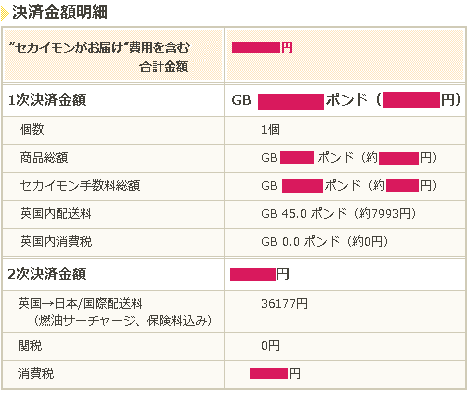Screen dimensions: 468x395
Task: Click the 2次決済金額 row header
Action: coord(47,274)
